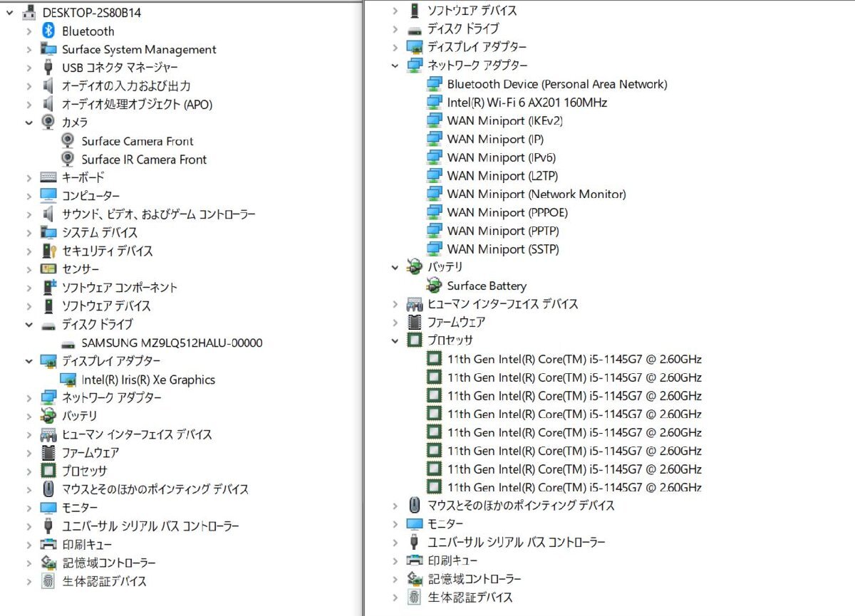The height and width of the screenshot is (616, 855).
Task: Select the Surface Battery label
Action: (x=487, y=286)
